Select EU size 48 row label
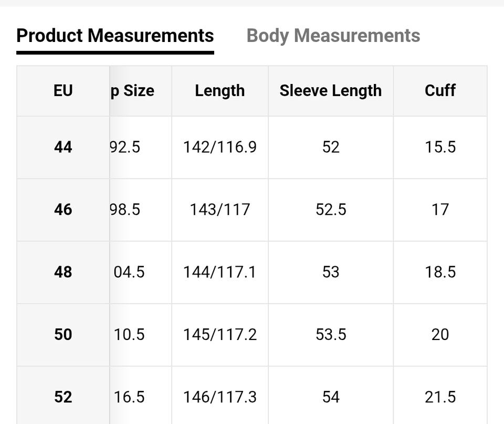Screen dimensions: 504x424 point(63,272)
